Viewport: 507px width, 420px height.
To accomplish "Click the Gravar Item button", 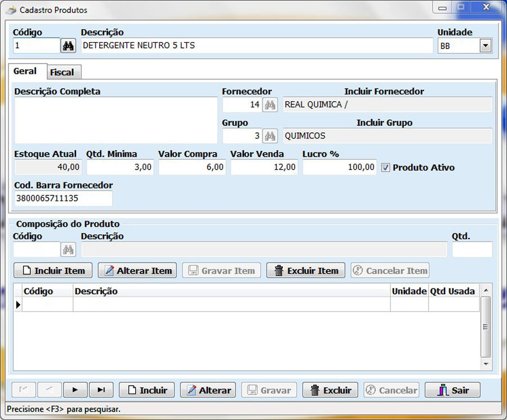I will point(221,270).
